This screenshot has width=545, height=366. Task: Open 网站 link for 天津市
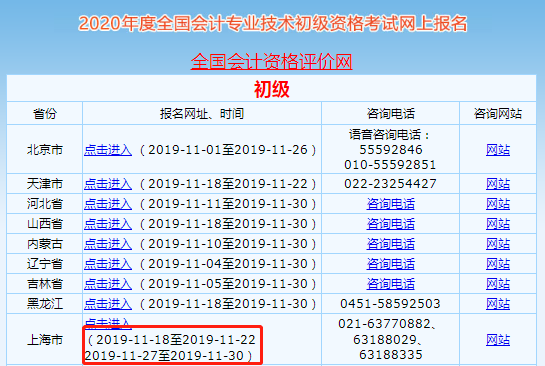tap(498, 184)
